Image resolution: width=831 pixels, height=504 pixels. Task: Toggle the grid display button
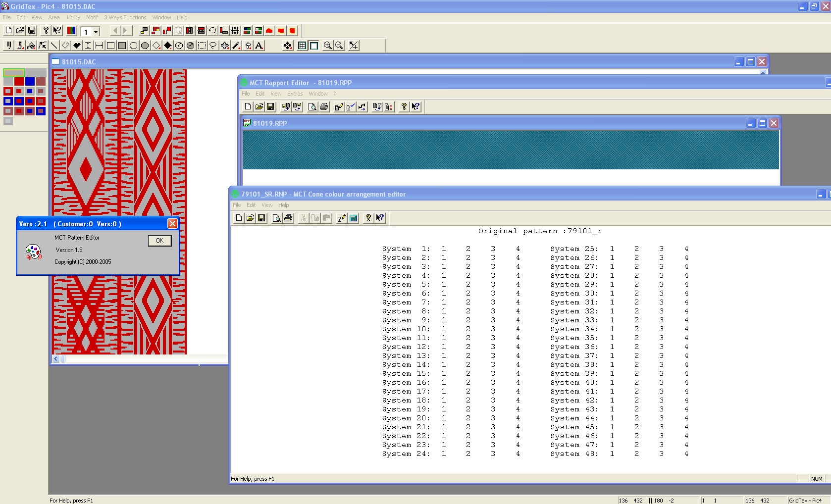click(x=302, y=46)
